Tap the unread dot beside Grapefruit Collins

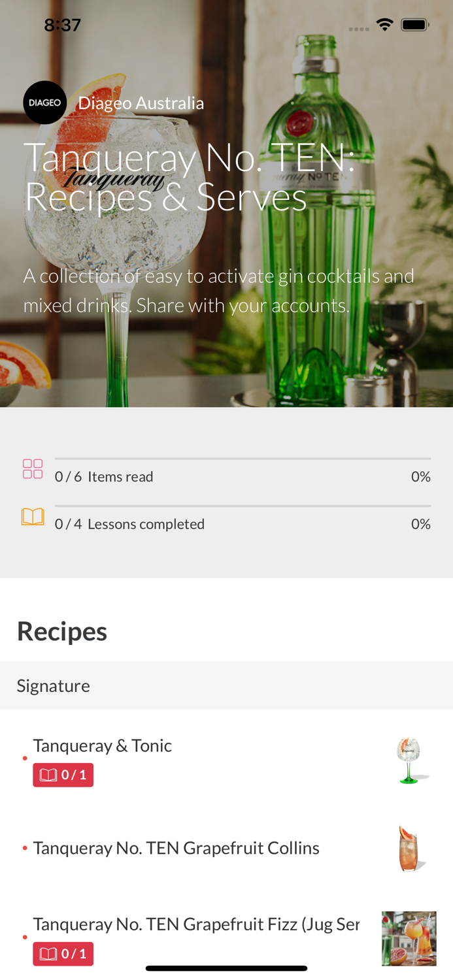pyautogui.click(x=25, y=848)
